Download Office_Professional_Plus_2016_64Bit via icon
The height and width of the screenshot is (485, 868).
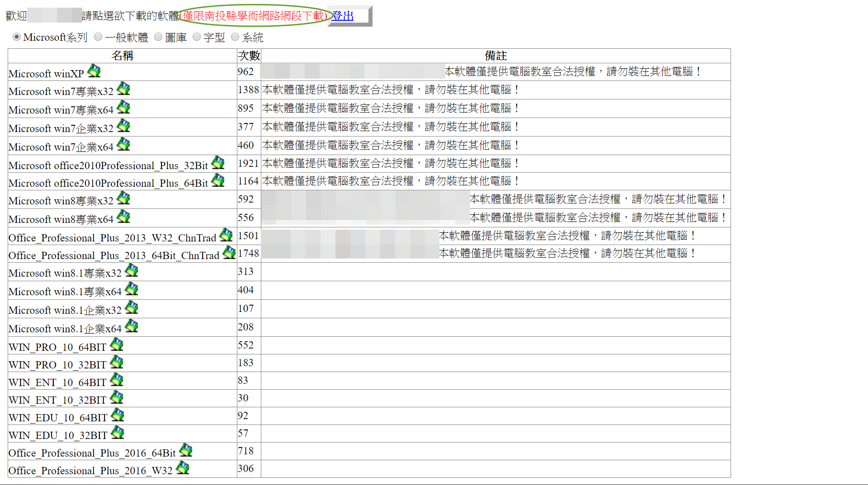[186, 450]
